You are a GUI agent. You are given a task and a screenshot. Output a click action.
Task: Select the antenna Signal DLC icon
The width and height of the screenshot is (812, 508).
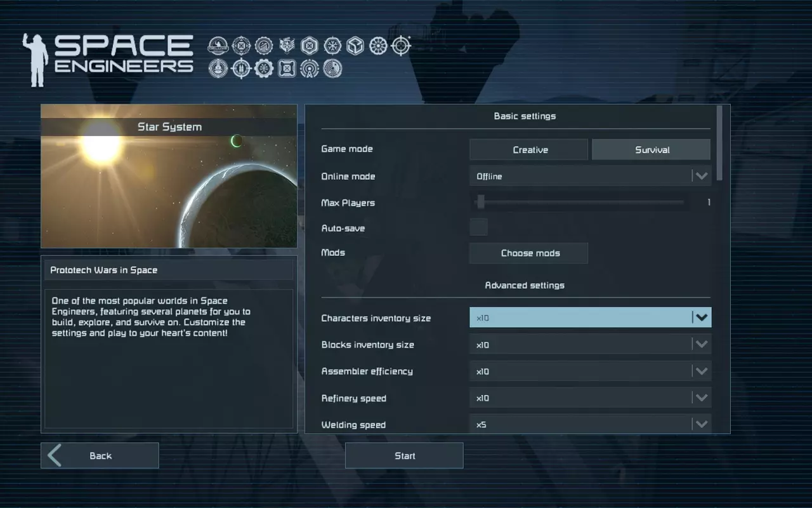click(310, 68)
